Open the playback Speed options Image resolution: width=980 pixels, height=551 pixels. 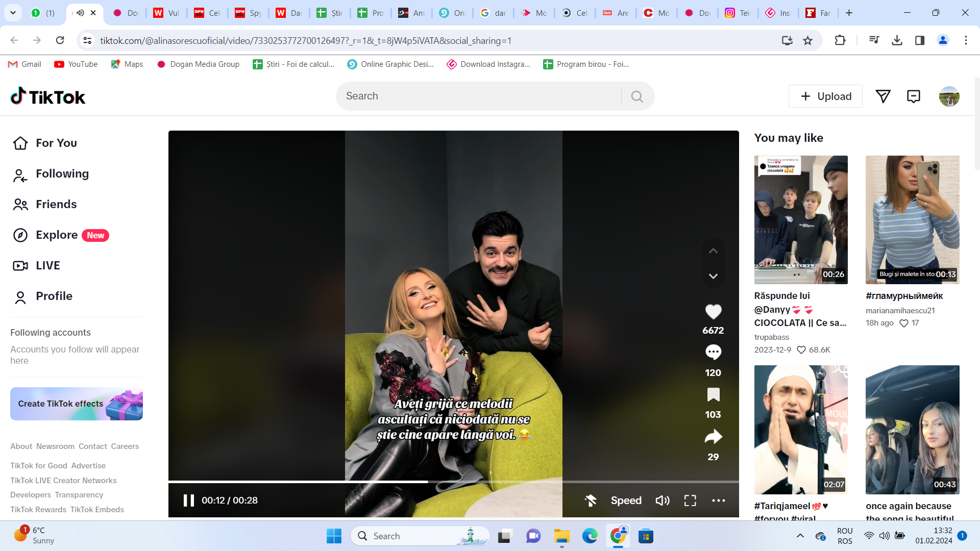(626, 500)
